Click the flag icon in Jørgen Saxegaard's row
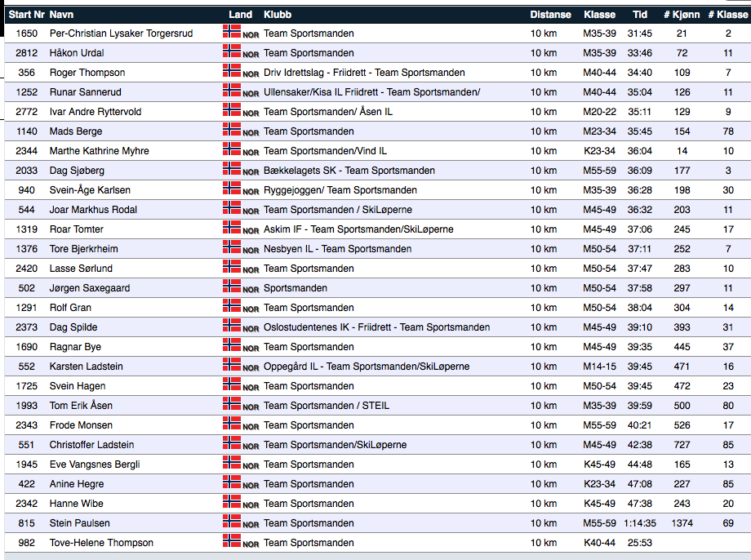 click(232, 287)
